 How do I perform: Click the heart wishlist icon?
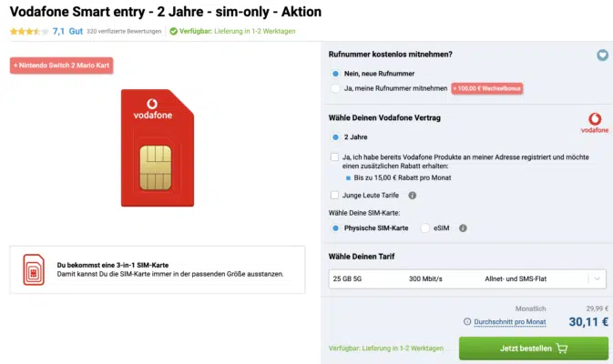pyautogui.click(x=602, y=55)
